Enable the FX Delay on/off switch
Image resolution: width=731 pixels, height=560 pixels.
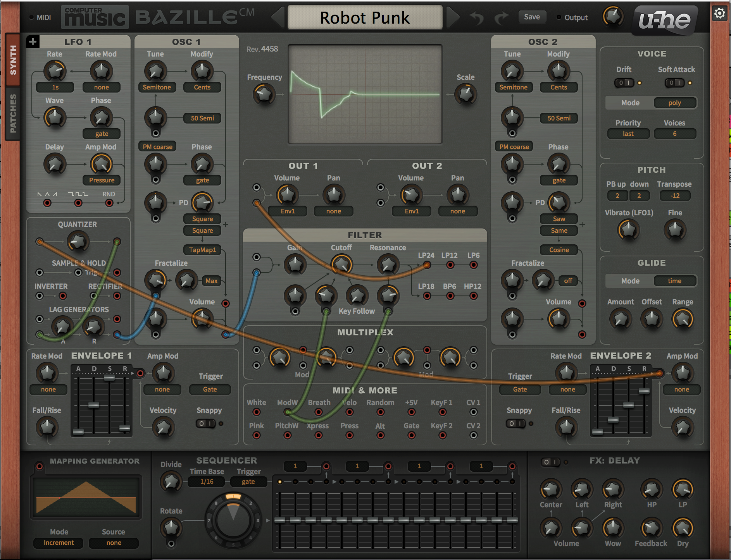coord(550,462)
